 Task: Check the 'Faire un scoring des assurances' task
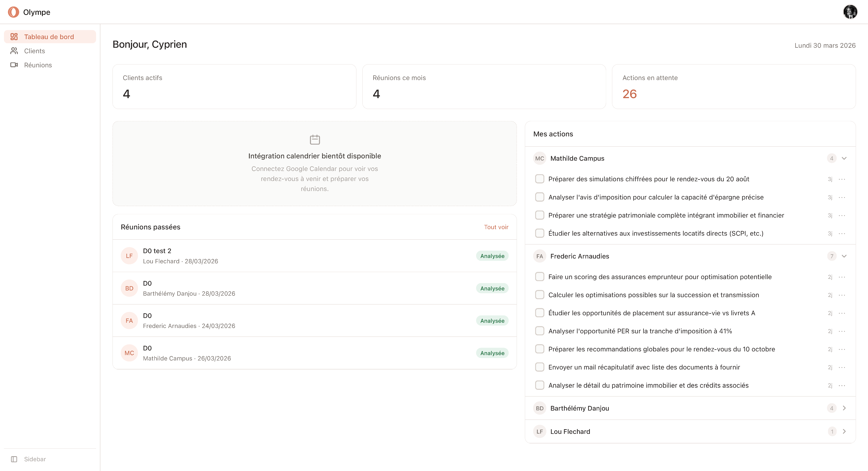pos(540,276)
